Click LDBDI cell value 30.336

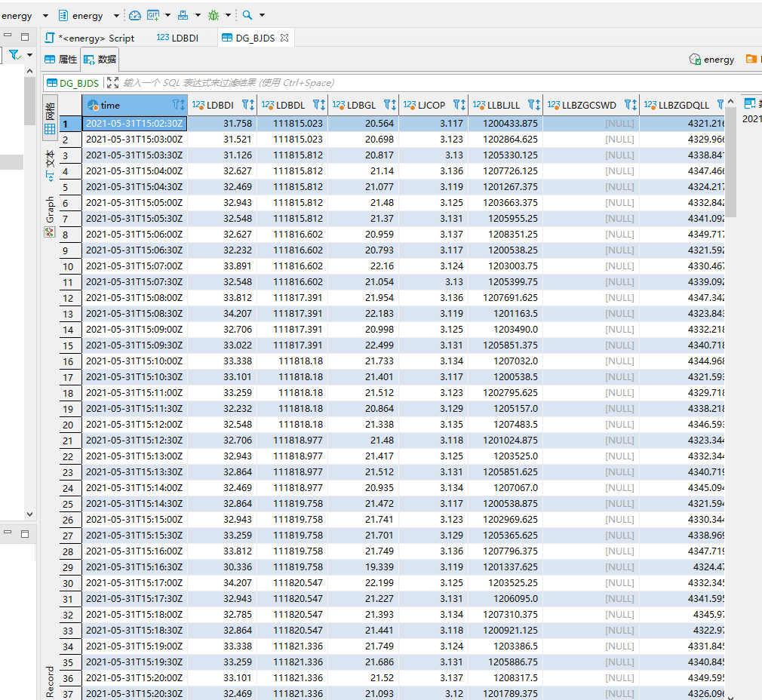coord(222,567)
